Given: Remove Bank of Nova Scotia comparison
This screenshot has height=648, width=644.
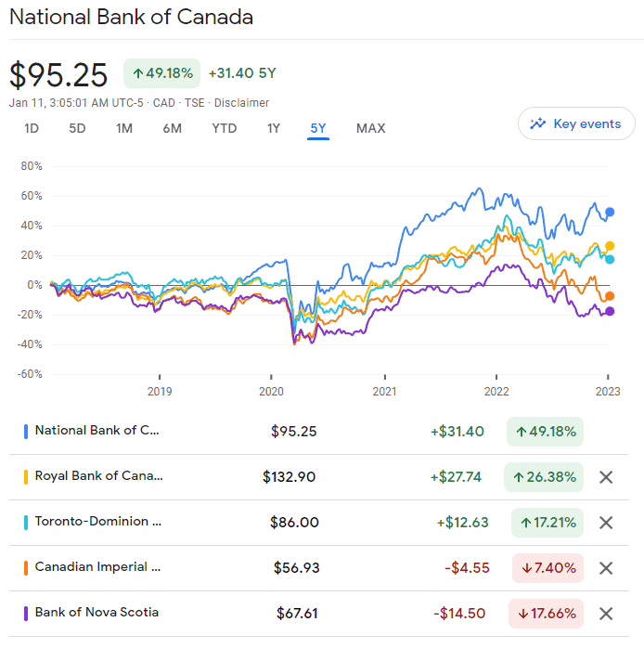Looking at the screenshot, I should pyautogui.click(x=606, y=614).
